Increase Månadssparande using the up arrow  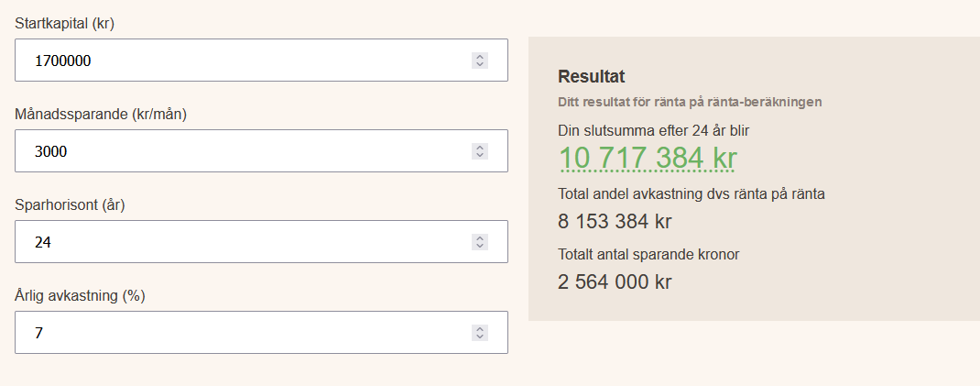click(479, 147)
